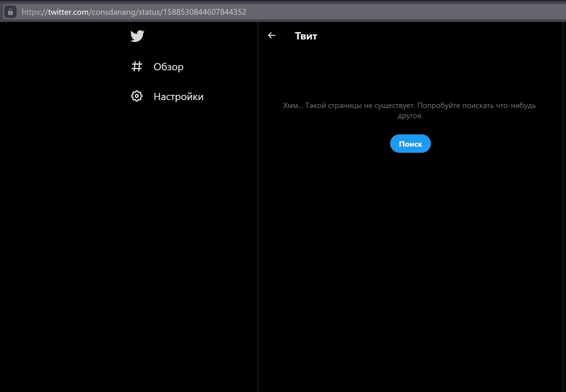Screen dimensions: 566x392
Task: Click the hashtag Обзор icon
Action: point(137,67)
